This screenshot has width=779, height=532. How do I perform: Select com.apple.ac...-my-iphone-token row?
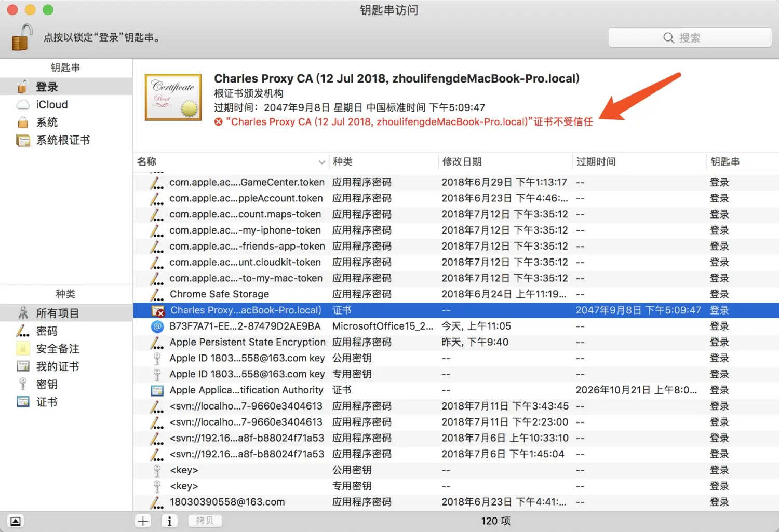click(456, 230)
